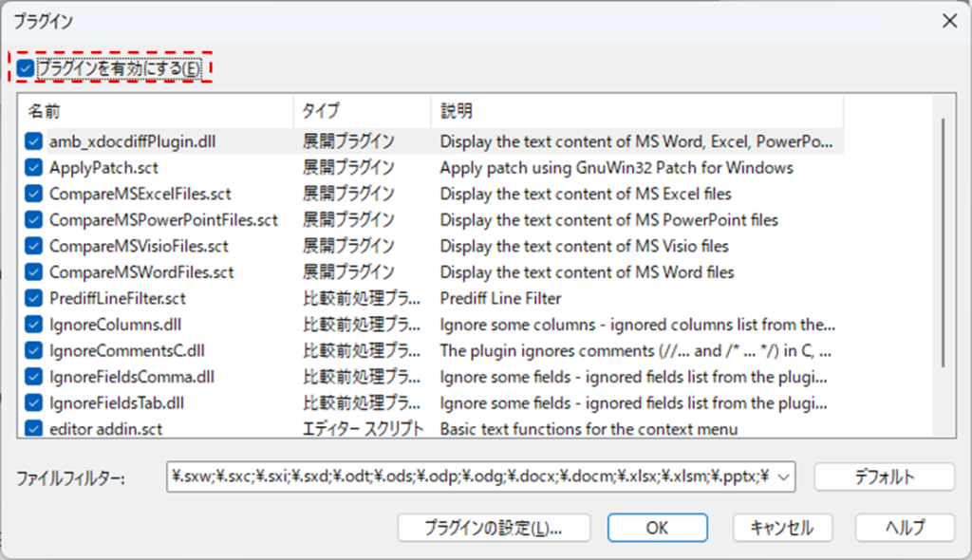Disable the ApplyPatch.sct plugin checkbox
This screenshot has height=560, width=972.
click(34, 168)
